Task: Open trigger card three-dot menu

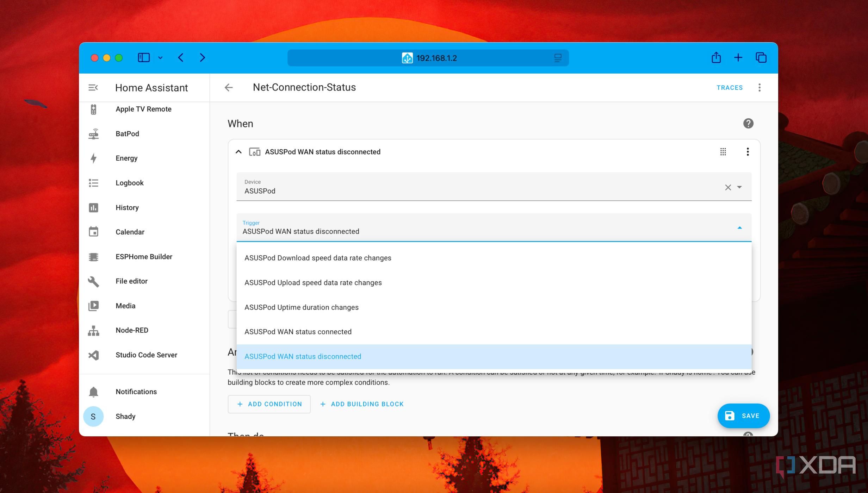Action: [748, 152]
